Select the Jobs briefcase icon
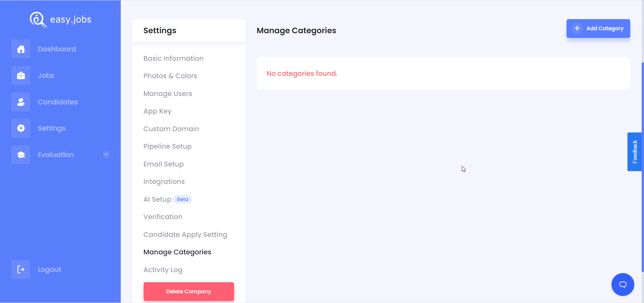The height and width of the screenshot is (303, 644). 20,75
